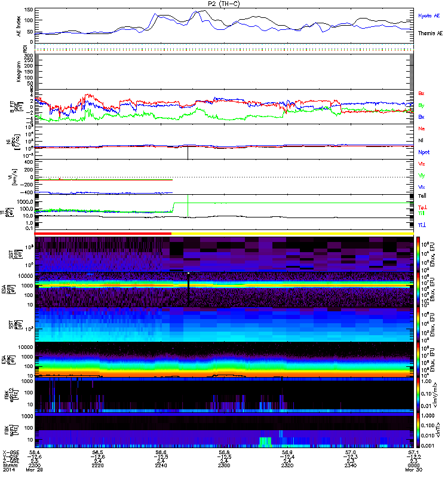Click the Ne density legend label
Image resolution: width=448 pixels, height=478 pixels.
coord(421,129)
